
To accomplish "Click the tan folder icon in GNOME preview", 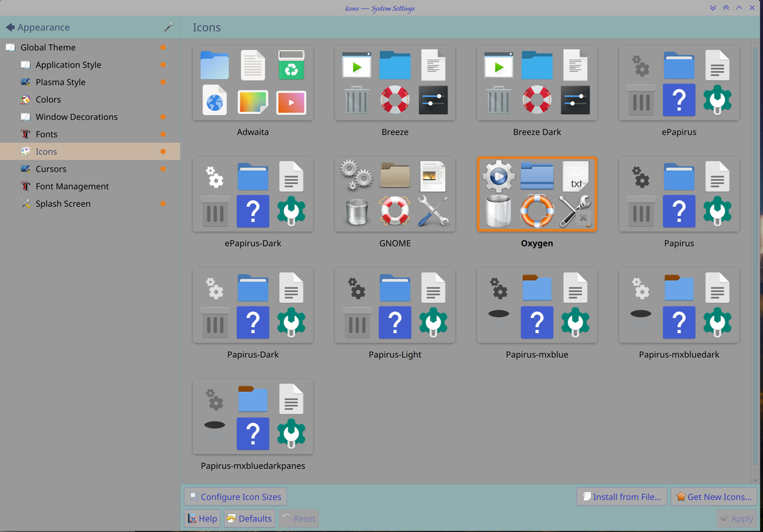I will pos(394,175).
